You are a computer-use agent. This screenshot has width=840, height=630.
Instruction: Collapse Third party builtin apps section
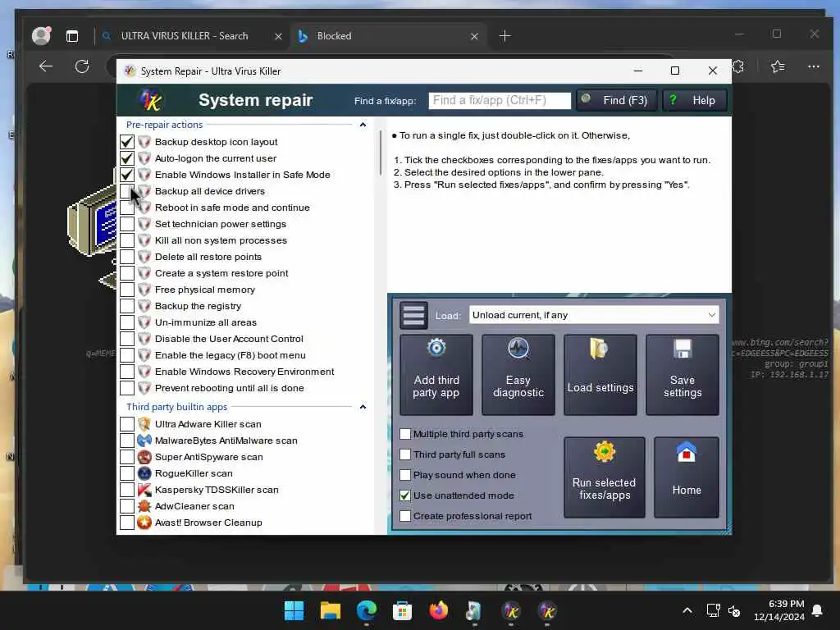point(363,407)
